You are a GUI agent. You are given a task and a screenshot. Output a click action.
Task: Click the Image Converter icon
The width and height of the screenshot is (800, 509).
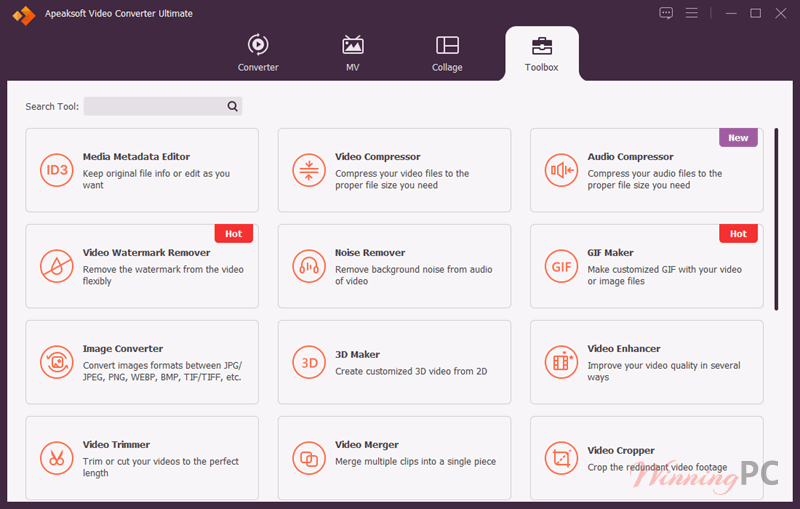[57, 362]
